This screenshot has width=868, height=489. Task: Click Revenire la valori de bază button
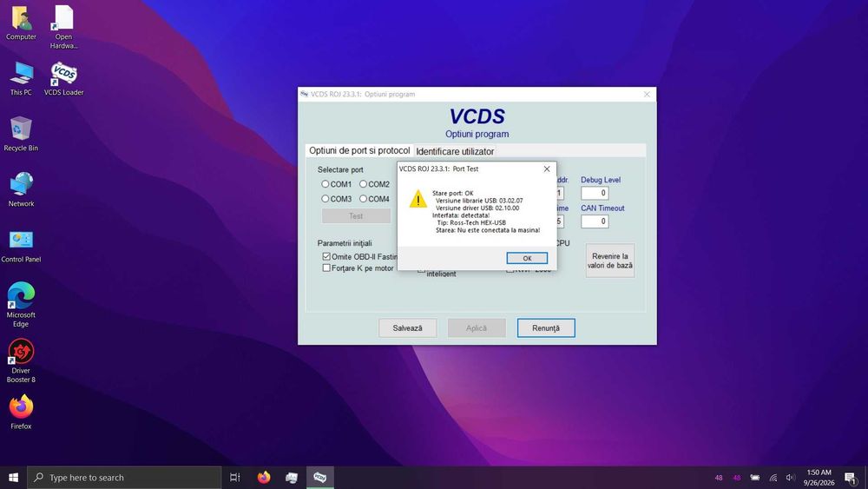[x=610, y=261]
